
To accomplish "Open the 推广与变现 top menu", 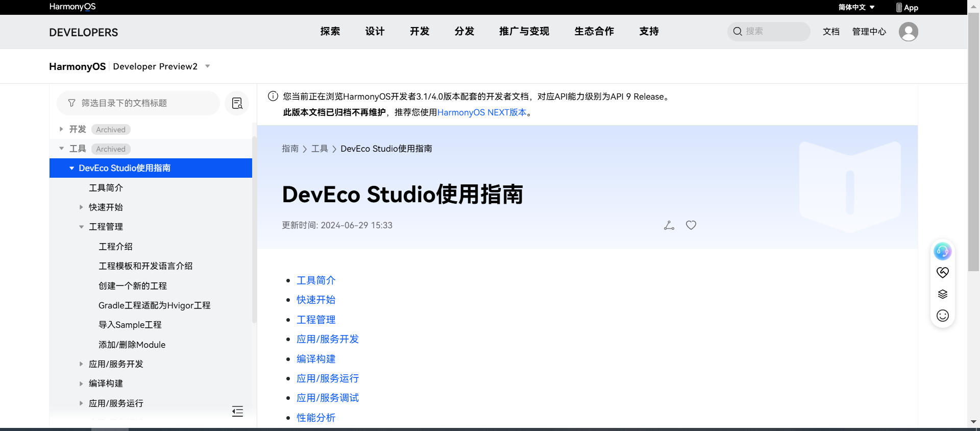I will pyautogui.click(x=524, y=31).
